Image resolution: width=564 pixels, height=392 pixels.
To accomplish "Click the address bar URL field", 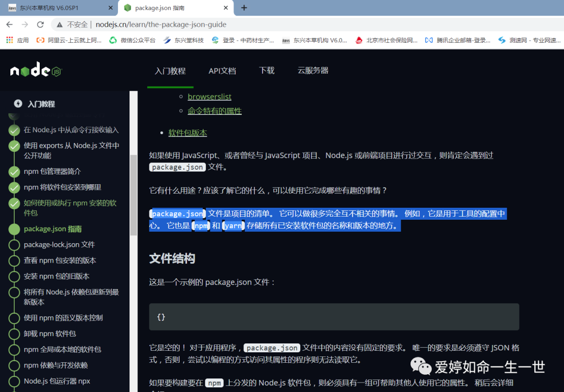I will (161, 25).
